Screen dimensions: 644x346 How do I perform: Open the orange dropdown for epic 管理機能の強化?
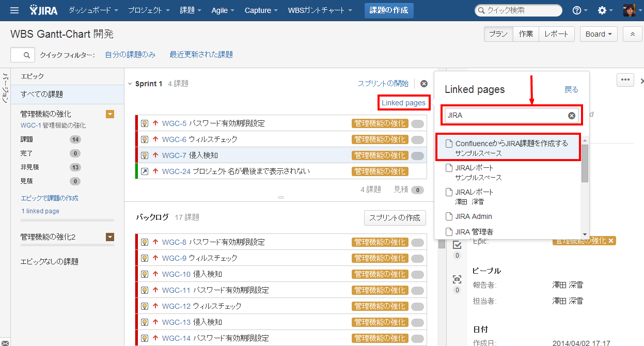coord(110,114)
